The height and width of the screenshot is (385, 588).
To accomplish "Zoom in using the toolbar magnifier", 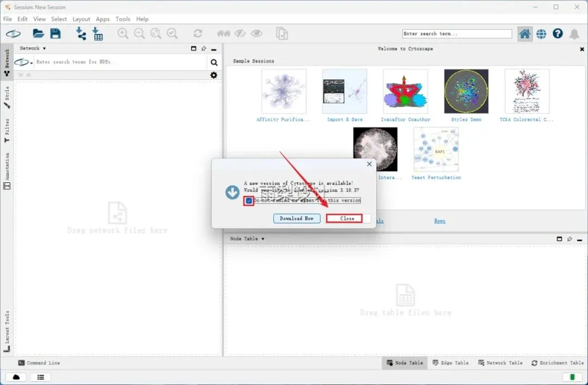I will pyautogui.click(x=122, y=34).
